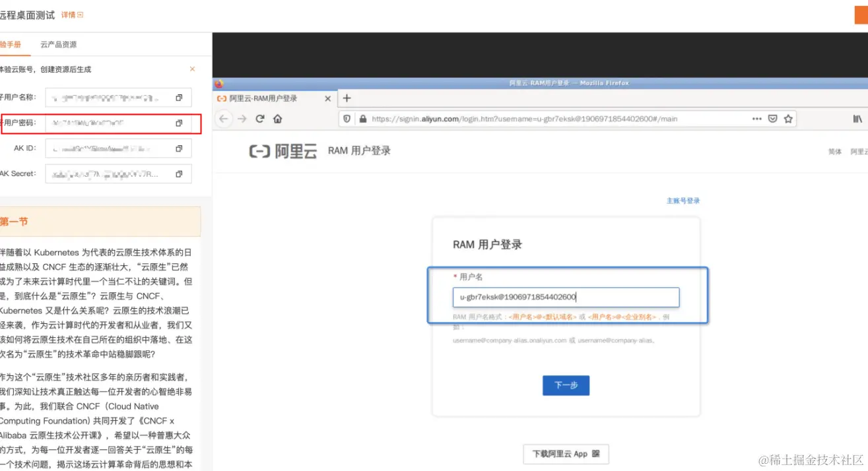This screenshot has height=471, width=868.
Task: Focus the 用户名 input field
Action: (566, 298)
